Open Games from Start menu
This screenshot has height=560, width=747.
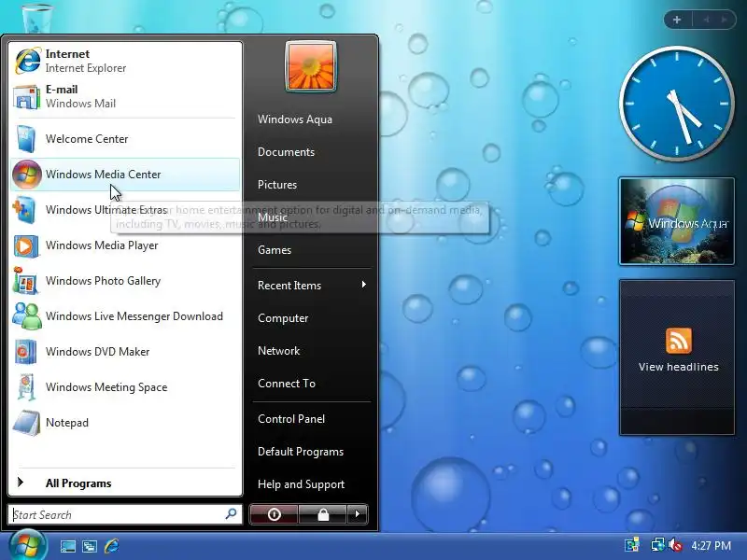(274, 250)
